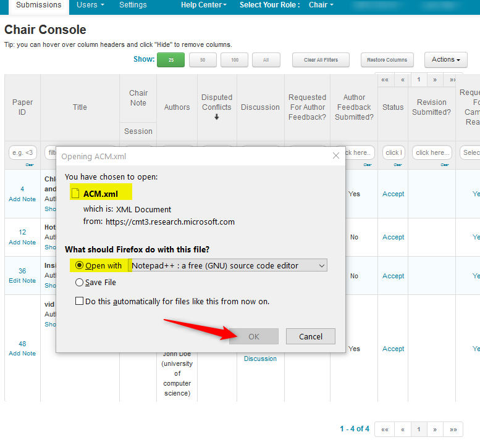Click the Clear All Filters button
This screenshot has width=480, height=448.
click(321, 60)
